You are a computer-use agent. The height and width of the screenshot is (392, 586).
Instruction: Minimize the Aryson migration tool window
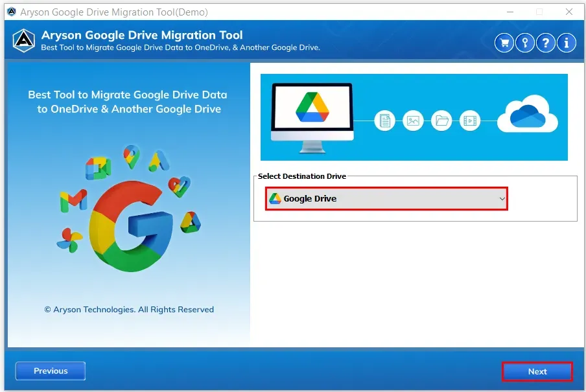pos(510,12)
